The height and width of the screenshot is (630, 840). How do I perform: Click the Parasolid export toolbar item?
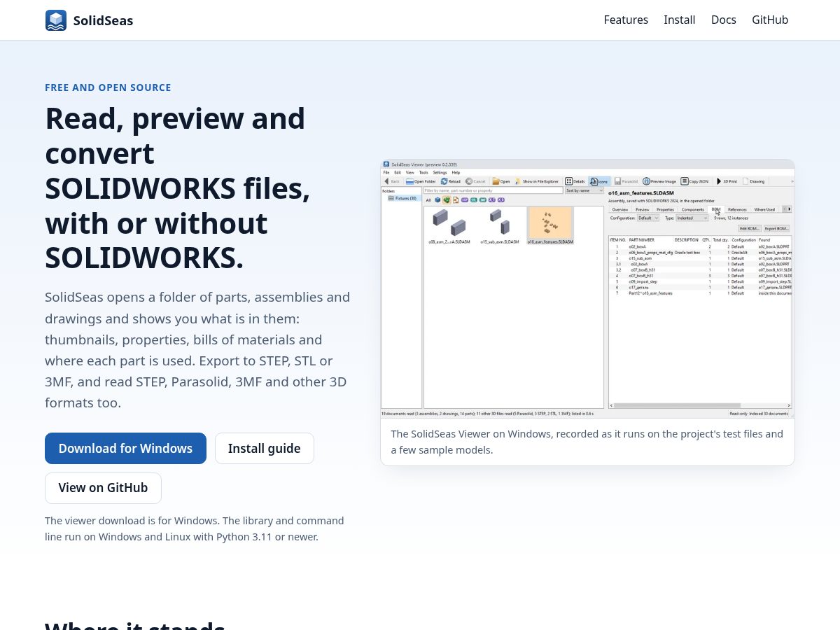[x=626, y=181]
